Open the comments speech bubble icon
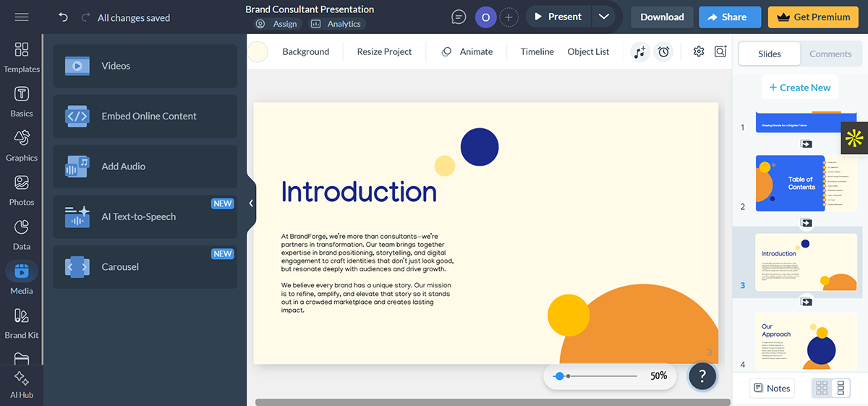Viewport: 868px width, 406px height. pyautogui.click(x=459, y=17)
